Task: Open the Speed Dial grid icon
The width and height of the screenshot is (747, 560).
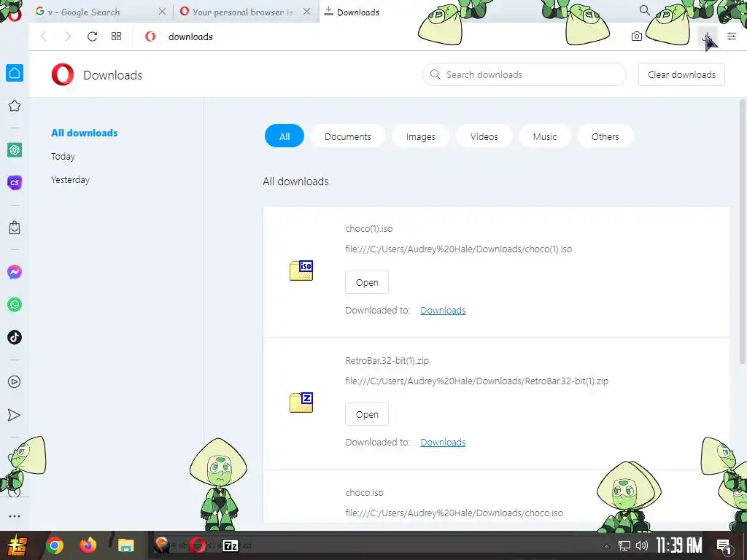Action: 116,36
